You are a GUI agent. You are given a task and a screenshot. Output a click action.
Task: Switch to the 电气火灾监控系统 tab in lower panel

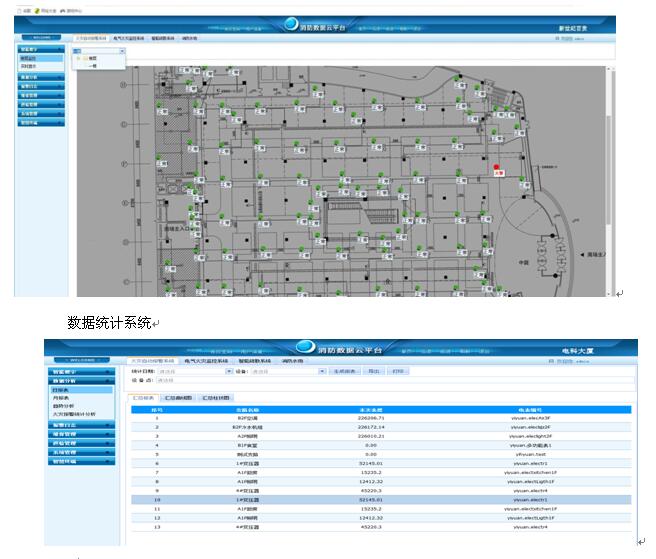point(206,360)
